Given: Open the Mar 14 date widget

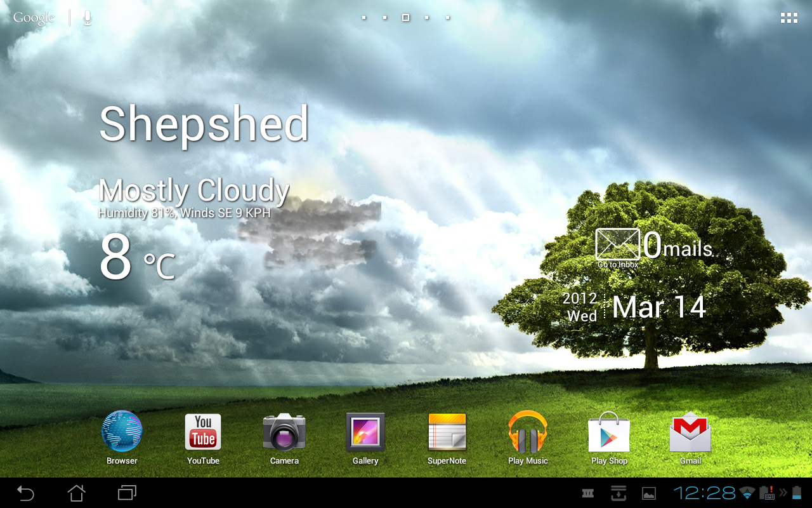Looking at the screenshot, I should (660, 307).
